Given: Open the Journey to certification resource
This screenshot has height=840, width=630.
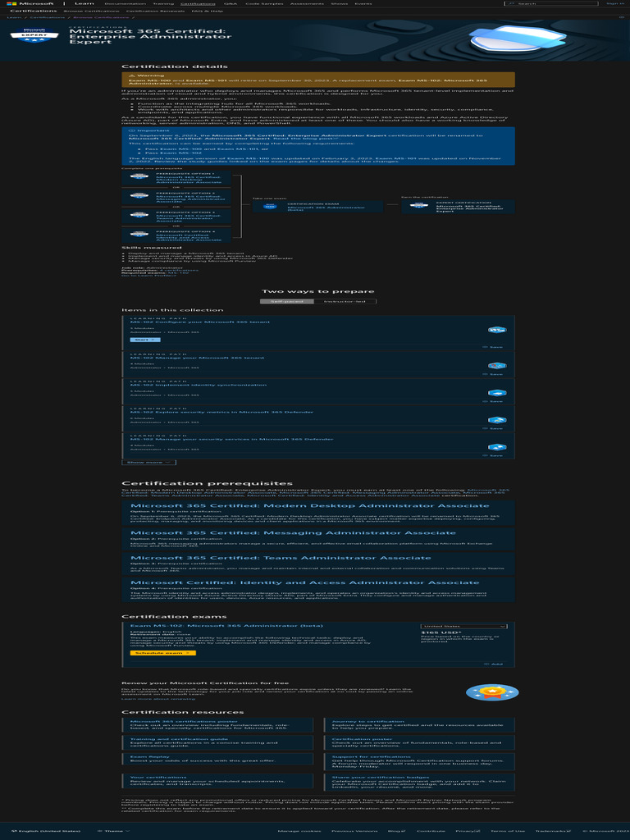Looking at the screenshot, I should 368,722.
